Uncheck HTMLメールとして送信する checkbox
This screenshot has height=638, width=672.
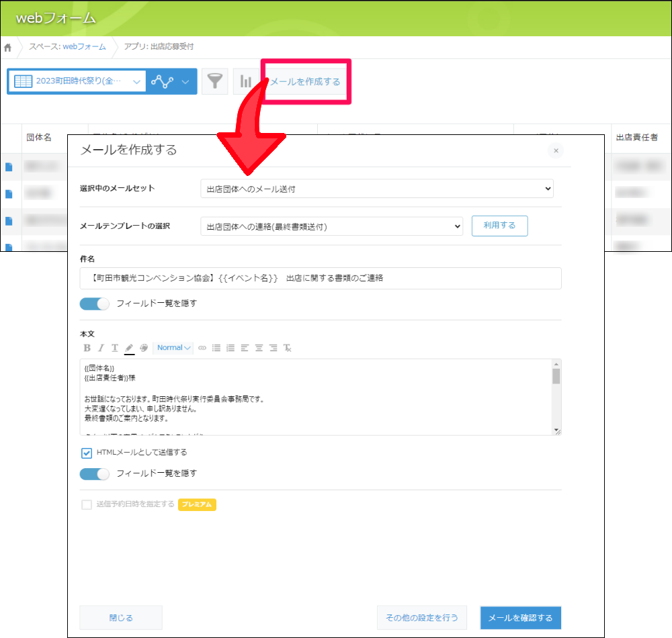(x=87, y=453)
